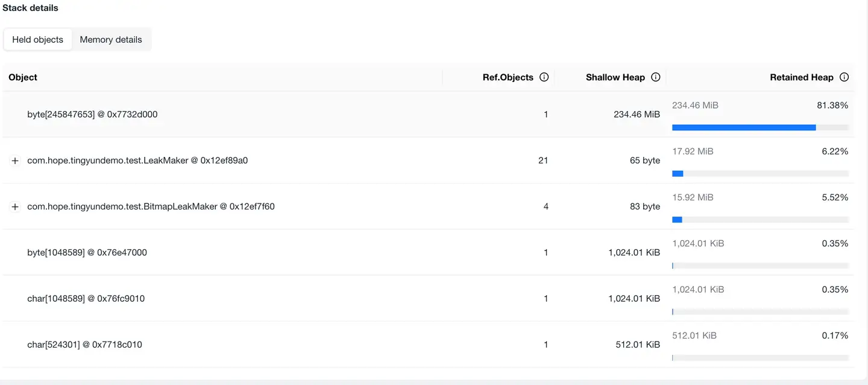Image resolution: width=868 pixels, height=385 pixels.
Task: Expand the LeakMaker object row
Action: click(x=15, y=161)
